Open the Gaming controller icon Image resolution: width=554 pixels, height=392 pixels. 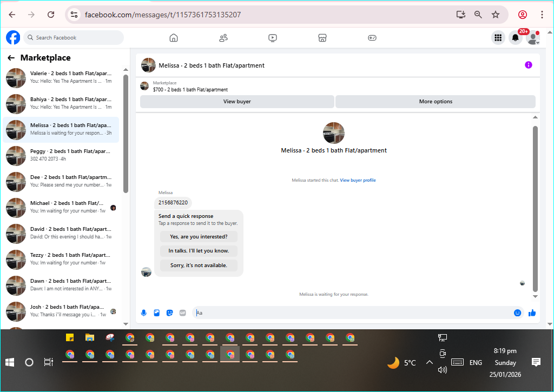[x=372, y=38]
